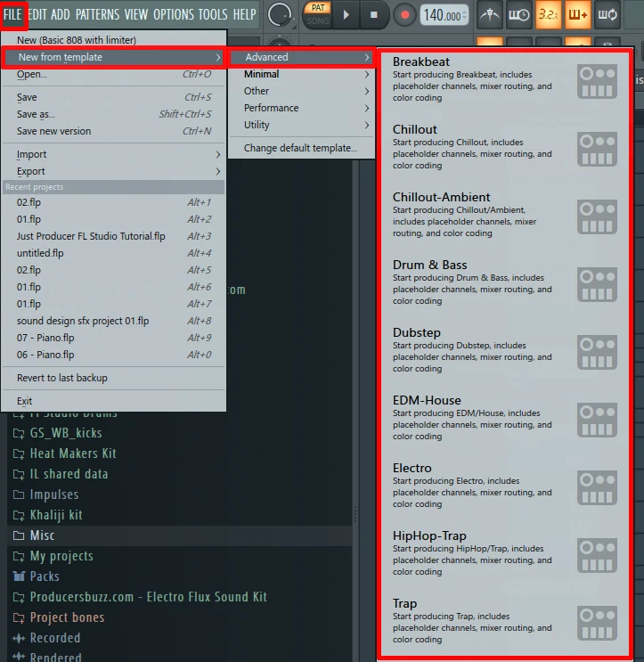This screenshot has height=662, width=644.
Task: Select the Breakbeat template
Action: click(x=504, y=80)
